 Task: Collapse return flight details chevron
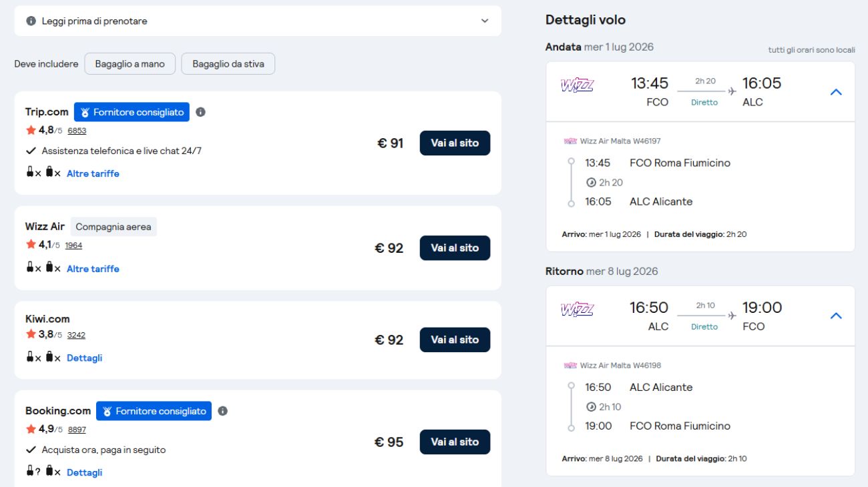click(835, 316)
